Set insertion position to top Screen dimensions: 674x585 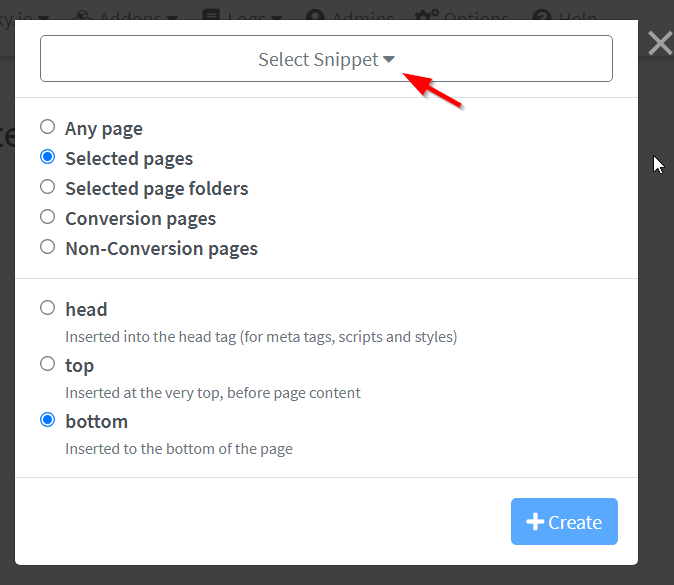[47, 365]
